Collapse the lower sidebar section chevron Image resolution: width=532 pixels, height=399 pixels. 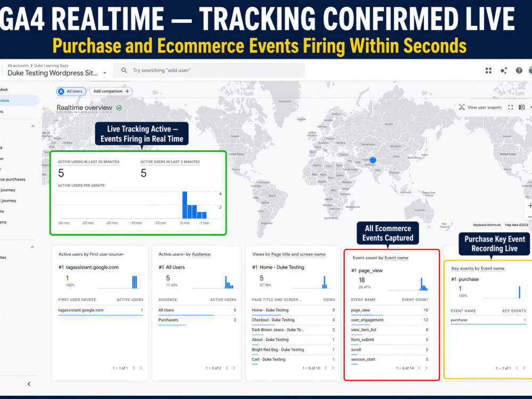32,247
